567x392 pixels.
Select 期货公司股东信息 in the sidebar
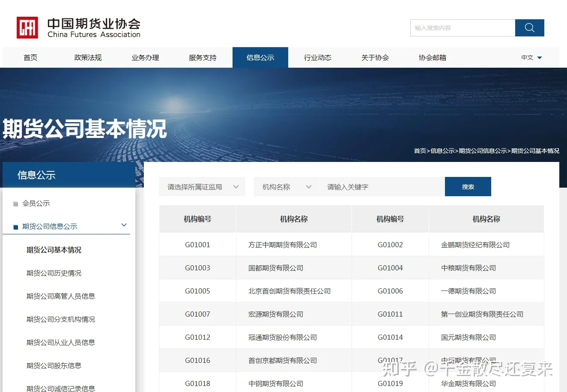click(54, 365)
